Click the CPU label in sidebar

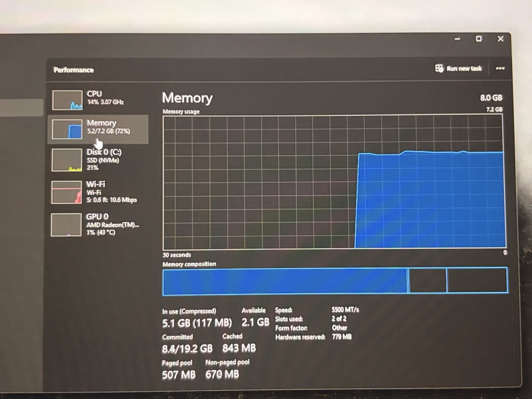tap(94, 94)
